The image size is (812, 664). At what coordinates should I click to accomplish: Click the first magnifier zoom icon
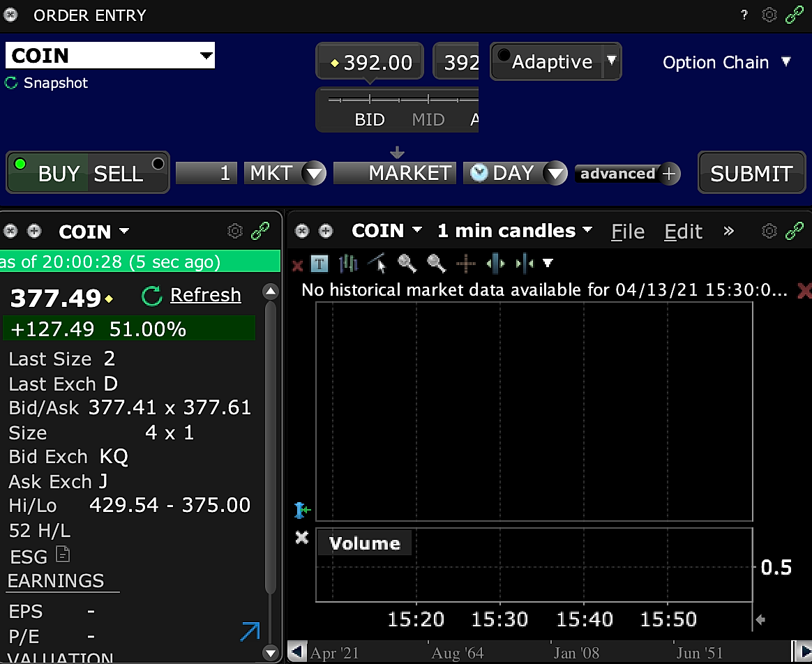(407, 264)
